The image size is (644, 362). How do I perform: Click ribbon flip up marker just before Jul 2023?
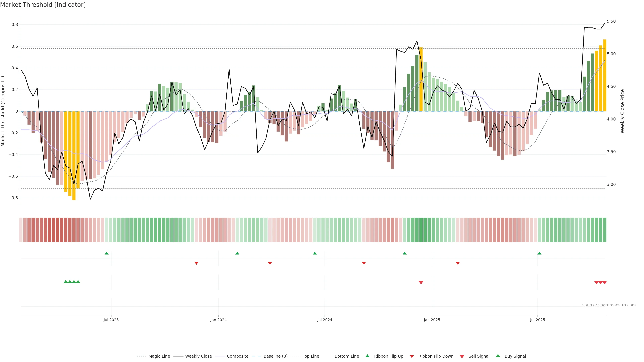click(106, 253)
